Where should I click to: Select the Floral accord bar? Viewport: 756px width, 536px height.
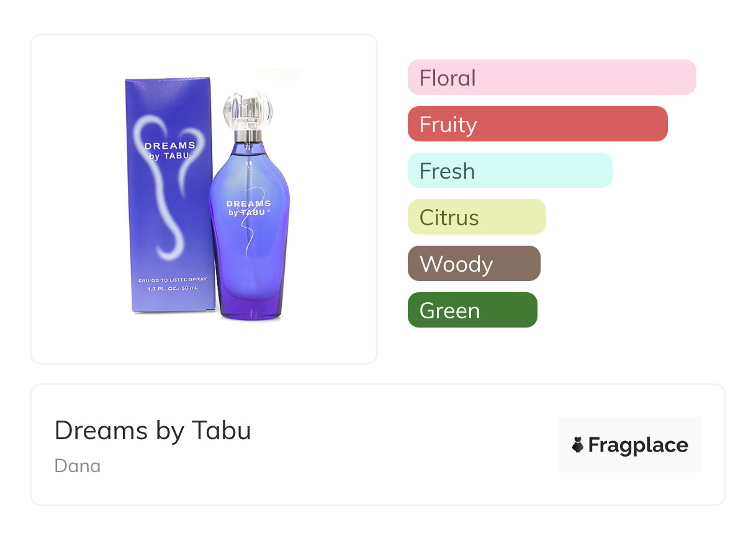[x=551, y=78]
